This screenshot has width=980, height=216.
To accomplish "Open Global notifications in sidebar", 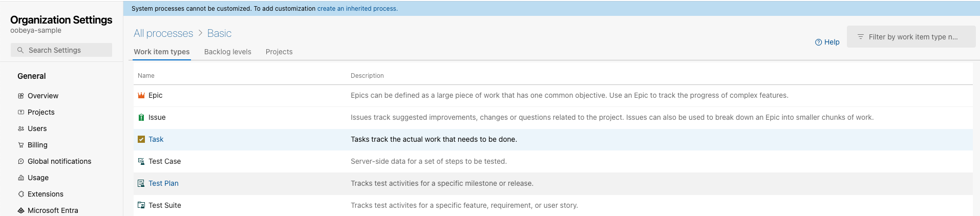I will coord(59,161).
